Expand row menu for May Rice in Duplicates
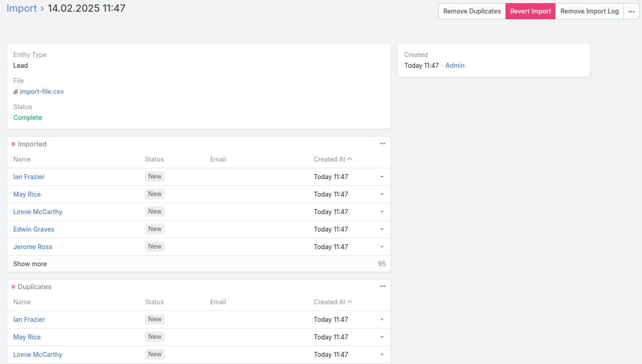 point(382,337)
